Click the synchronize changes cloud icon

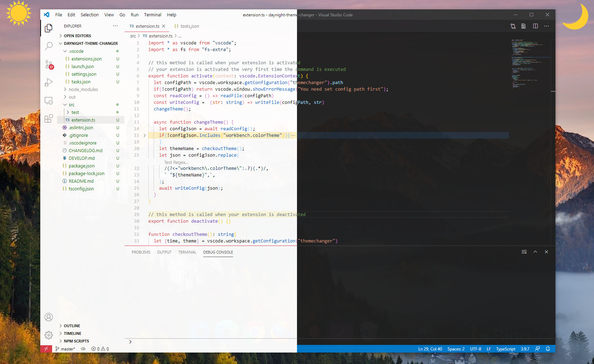[x=83, y=349]
